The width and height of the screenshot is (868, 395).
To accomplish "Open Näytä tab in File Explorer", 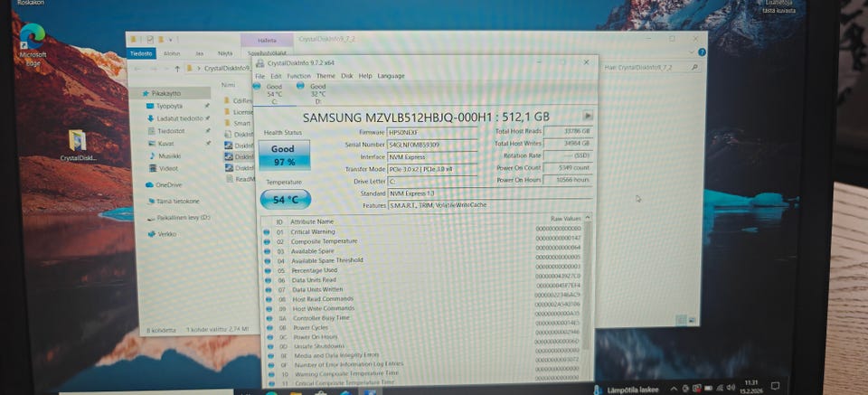I will [225, 53].
